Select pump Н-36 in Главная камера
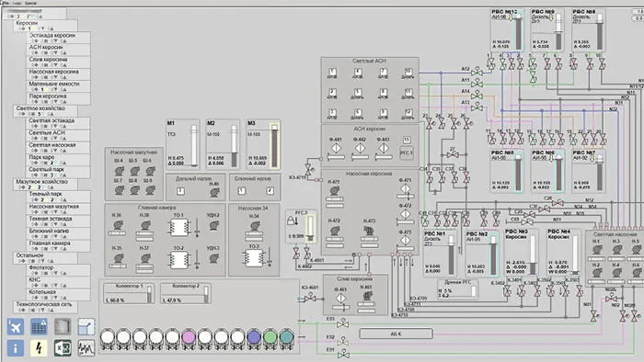Image resolution: width=644 pixels, height=362 pixels. (x=118, y=225)
